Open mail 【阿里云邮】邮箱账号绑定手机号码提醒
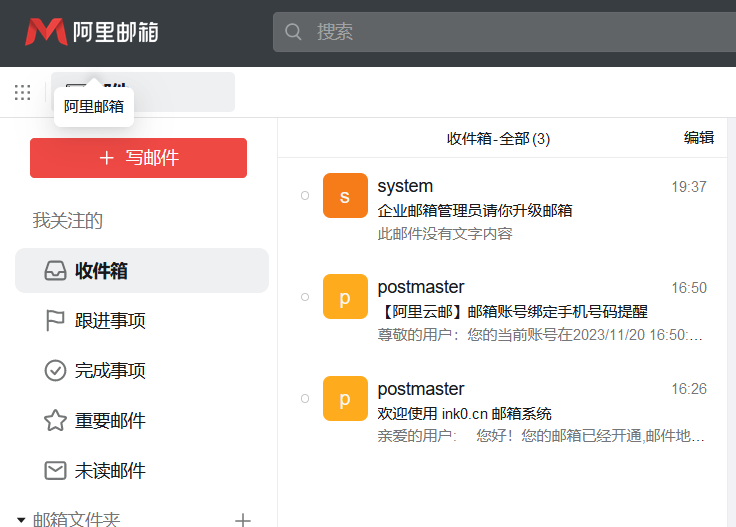 pyautogui.click(x=513, y=312)
